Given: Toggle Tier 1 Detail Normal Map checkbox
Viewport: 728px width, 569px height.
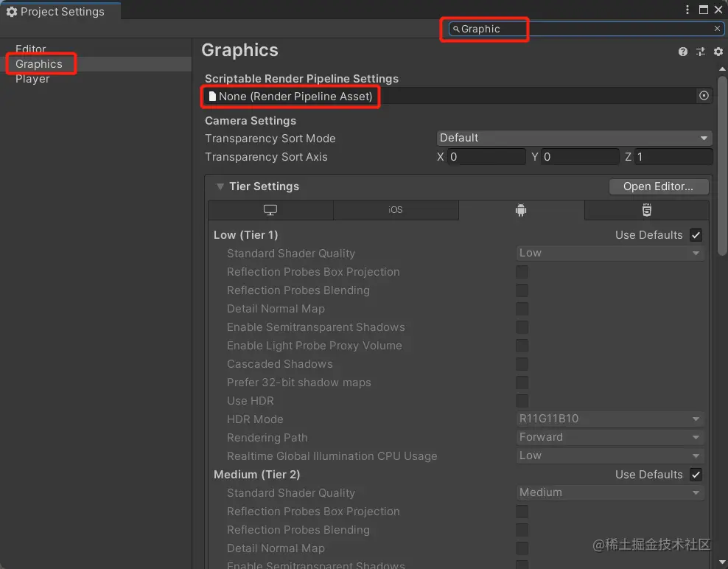Looking at the screenshot, I should point(522,309).
